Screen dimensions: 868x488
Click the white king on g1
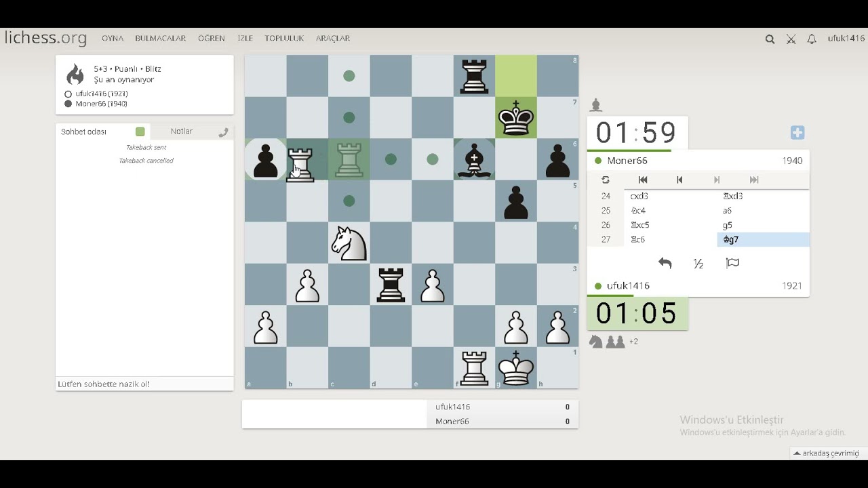[x=516, y=368]
